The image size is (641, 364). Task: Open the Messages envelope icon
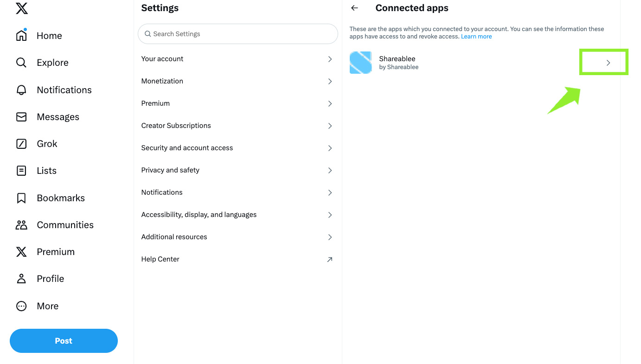point(21,117)
